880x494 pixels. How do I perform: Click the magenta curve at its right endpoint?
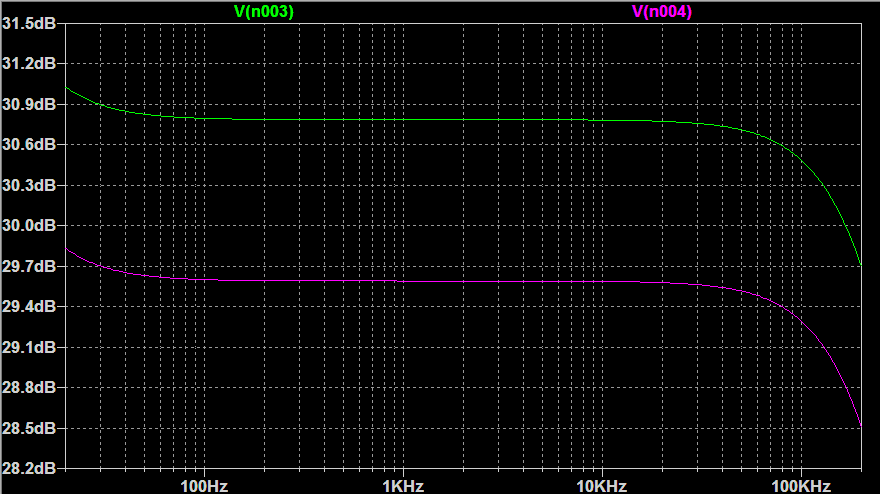pyautogui.click(x=860, y=426)
